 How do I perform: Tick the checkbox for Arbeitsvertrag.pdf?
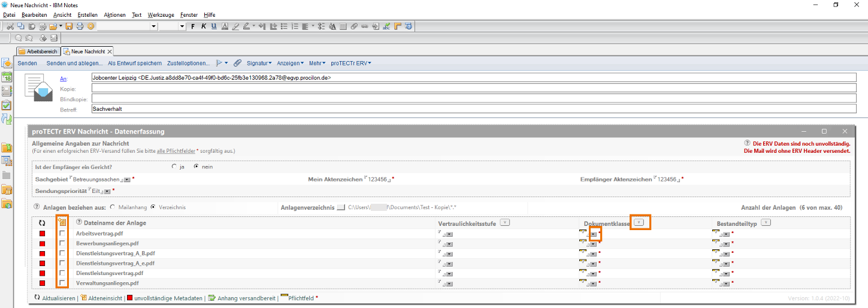(x=62, y=233)
